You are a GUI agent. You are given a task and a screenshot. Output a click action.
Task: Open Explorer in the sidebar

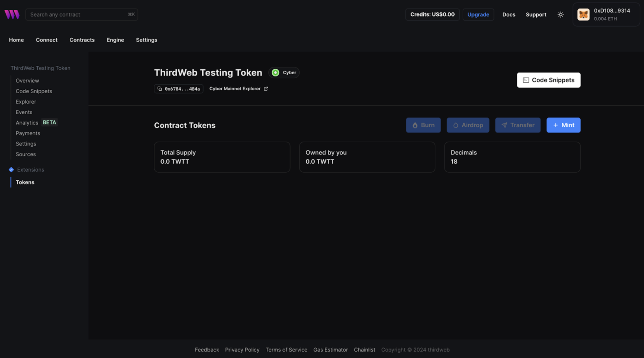(x=26, y=102)
